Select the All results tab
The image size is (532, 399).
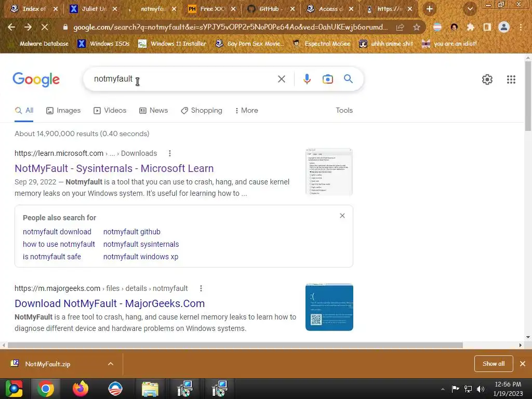point(24,111)
